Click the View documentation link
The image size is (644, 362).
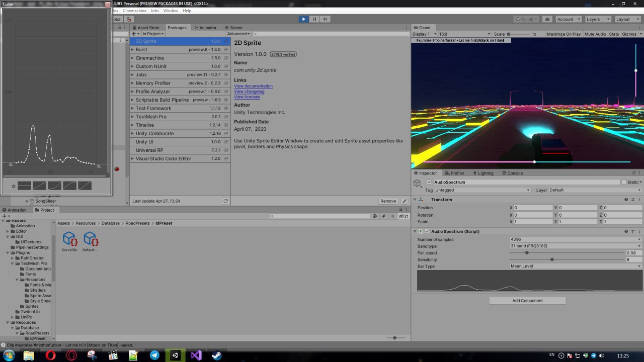pyautogui.click(x=253, y=86)
